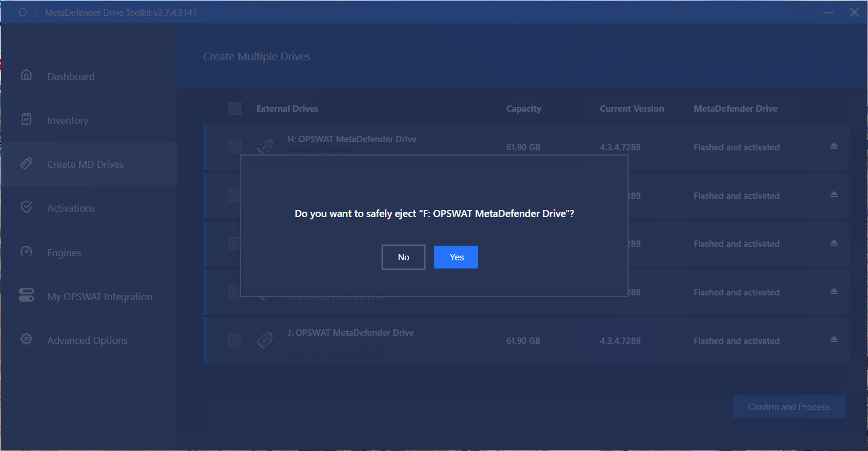The image size is (868, 451).
Task: Click the Create Multiple Drives heading
Action: [257, 57]
